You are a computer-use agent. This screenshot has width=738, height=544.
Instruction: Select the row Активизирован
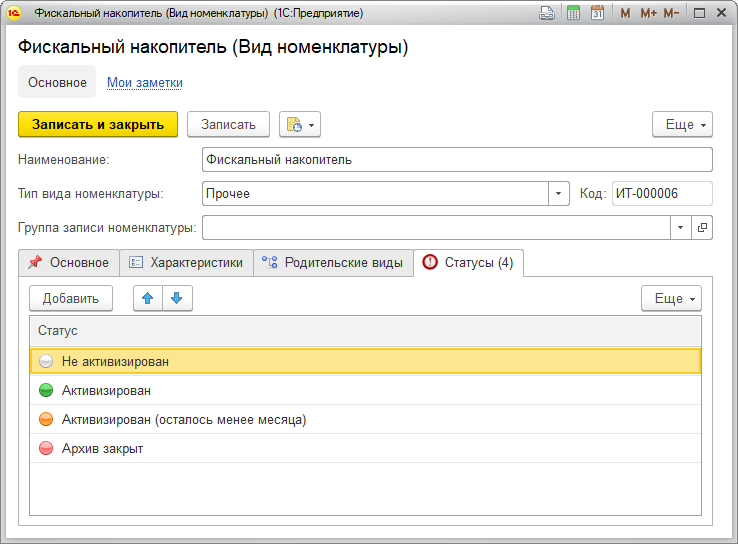[x=365, y=391]
